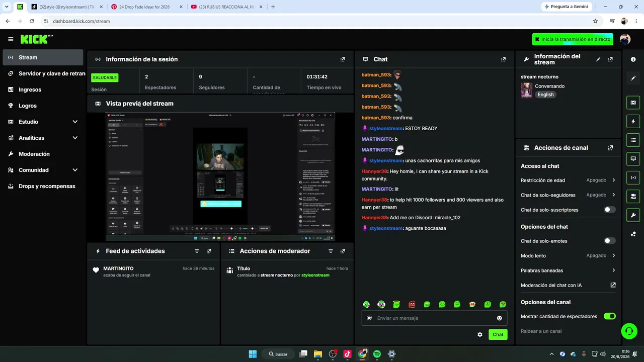Pop out the Chat panel
Image resolution: width=644 pixels, height=362 pixels.
tap(503, 59)
